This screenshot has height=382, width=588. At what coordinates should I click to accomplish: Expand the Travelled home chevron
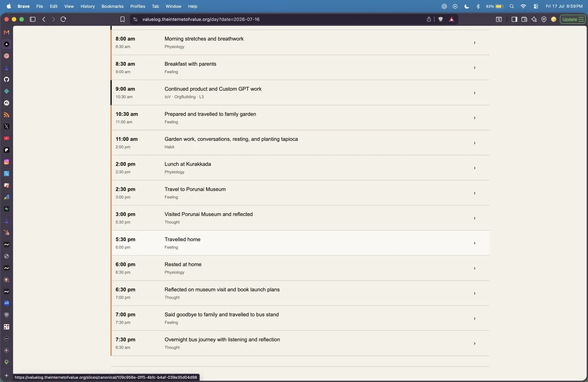tap(475, 243)
